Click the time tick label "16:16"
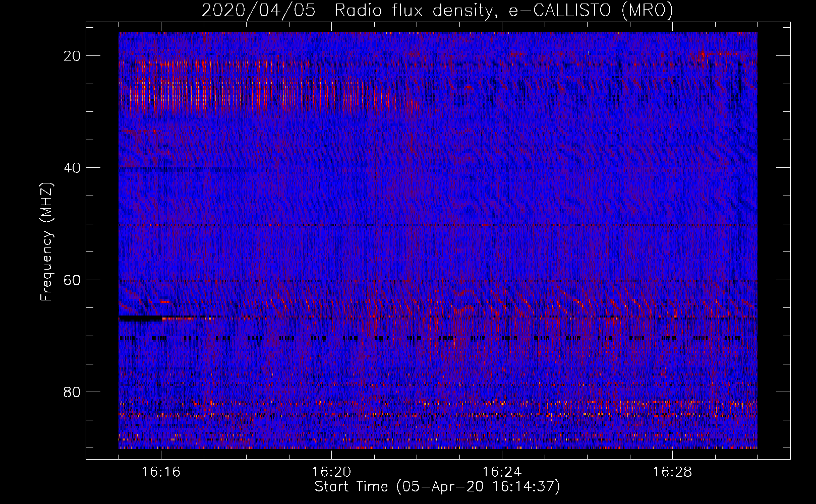816x504 pixels. pyautogui.click(x=161, y=472)
